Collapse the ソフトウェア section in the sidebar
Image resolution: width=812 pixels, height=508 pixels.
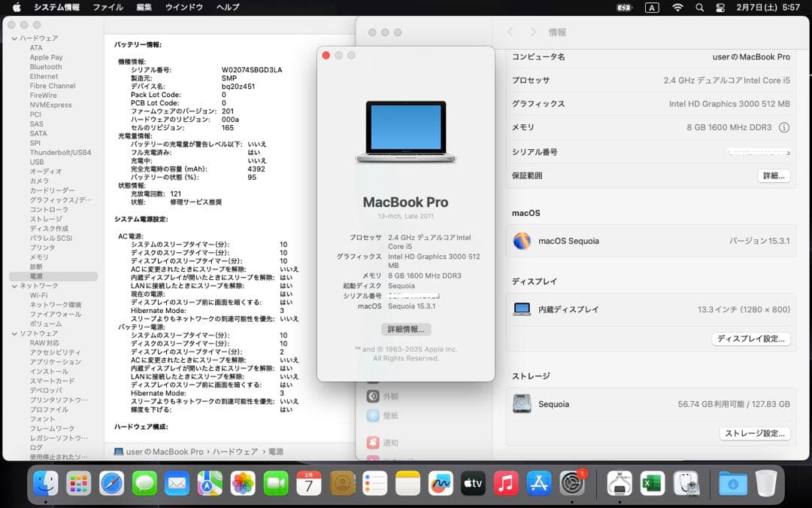click(x=14, y=333)
